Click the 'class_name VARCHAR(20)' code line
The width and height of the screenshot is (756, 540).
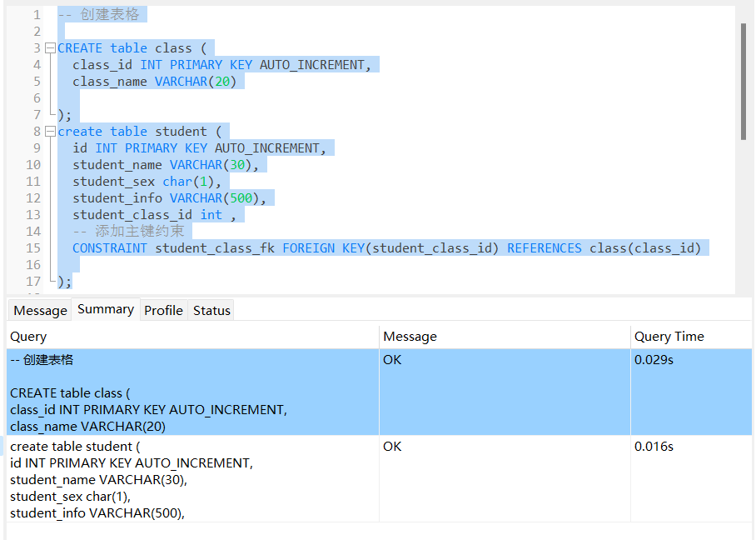point(154,82)
